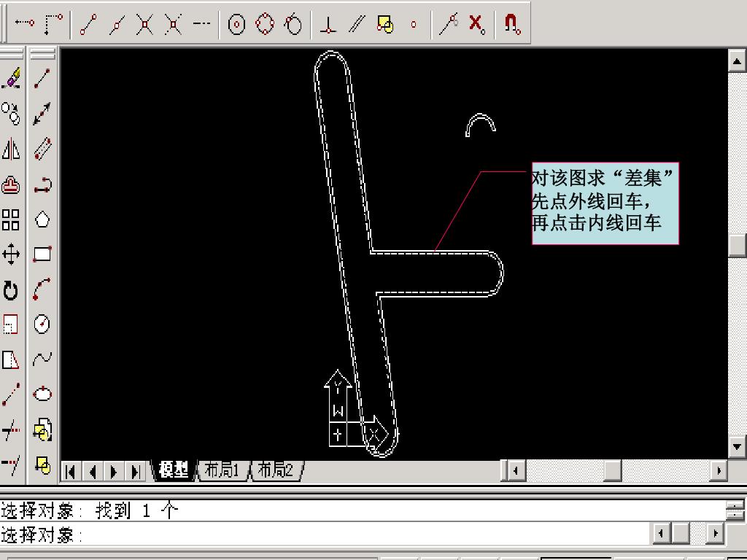The image size is (747, 560).
Task: Select the Multiline tool
Action: point(42,149)
